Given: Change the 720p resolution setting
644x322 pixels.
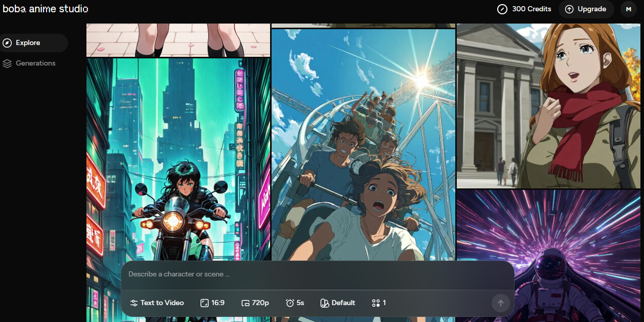Looking at the screenshot, I should tap(255, 303).
